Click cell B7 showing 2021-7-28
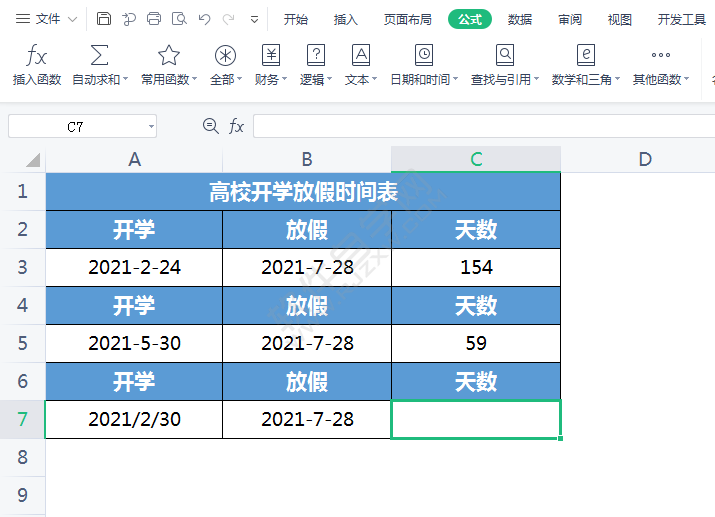 tap(307, 419)
